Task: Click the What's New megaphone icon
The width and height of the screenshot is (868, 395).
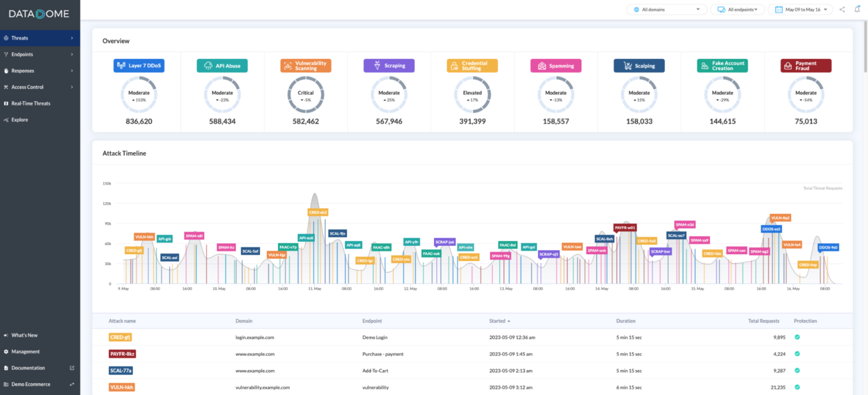Action: 6,335
